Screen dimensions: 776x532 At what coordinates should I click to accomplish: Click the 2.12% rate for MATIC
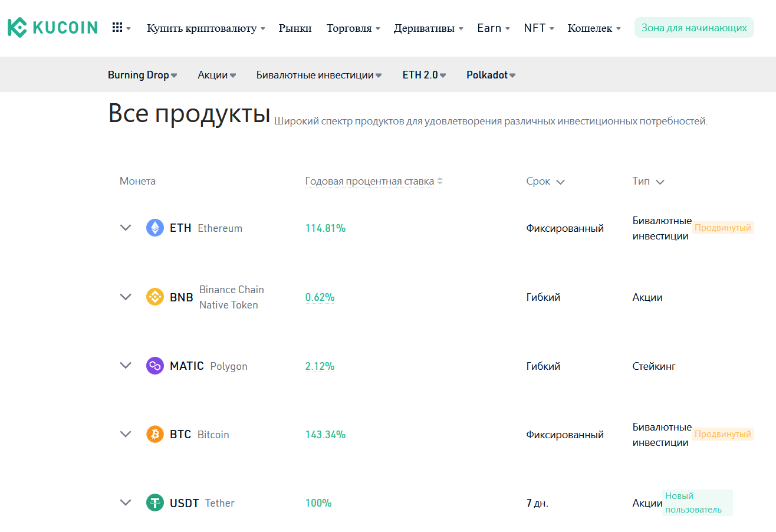[x=320, y=366]
